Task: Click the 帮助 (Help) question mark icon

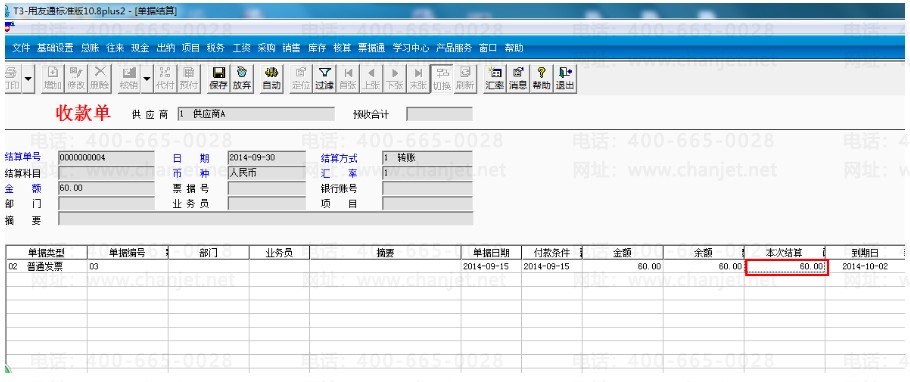Action: click(541, 78)
